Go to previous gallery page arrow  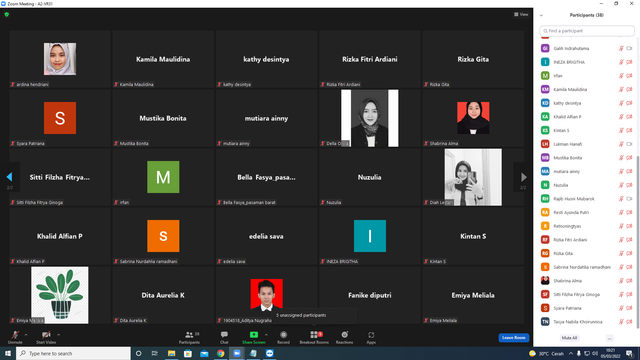click(x=9, y=177)
